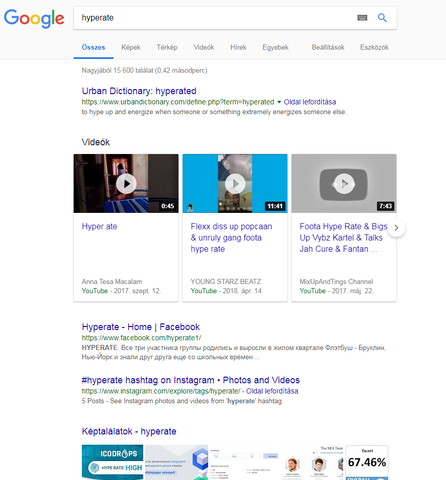Play the Foota Hype Rate video thumbnail
446x480 pixels.
(344, 183)
